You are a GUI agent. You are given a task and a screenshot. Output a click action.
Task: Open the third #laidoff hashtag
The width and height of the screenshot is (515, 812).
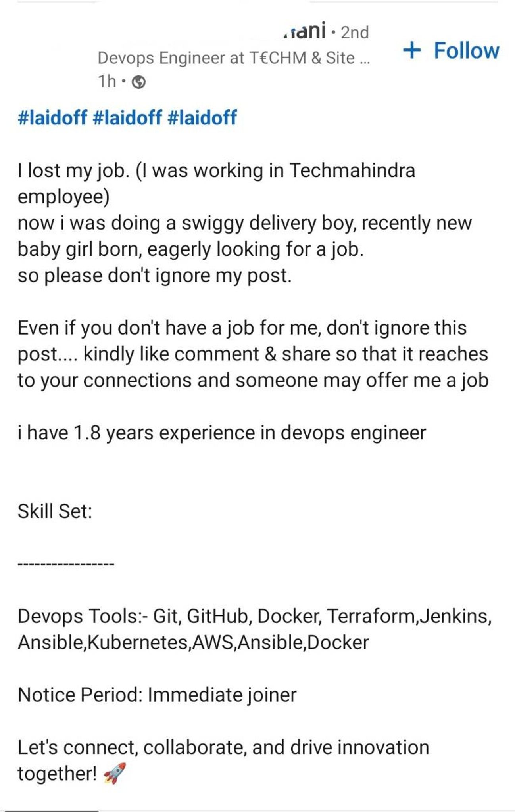pyautogui.click(x=202, y=118)
